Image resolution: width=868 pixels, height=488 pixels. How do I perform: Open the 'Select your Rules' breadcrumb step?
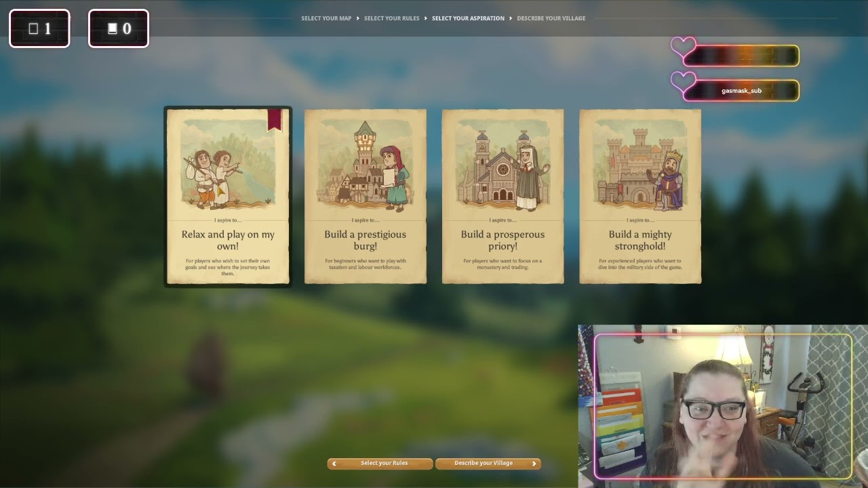(x=391, y=18)
